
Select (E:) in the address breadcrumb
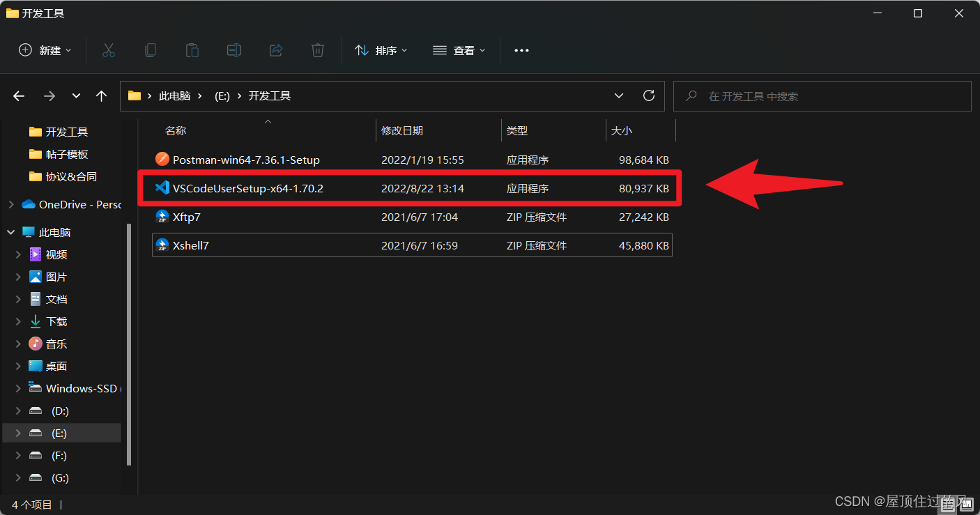pos(222,96)
